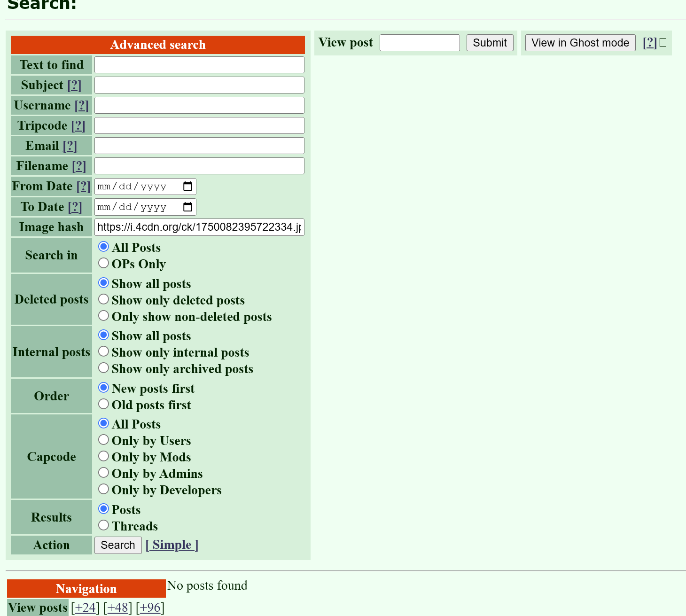Click View in Ghost mode button

point(580,43)
